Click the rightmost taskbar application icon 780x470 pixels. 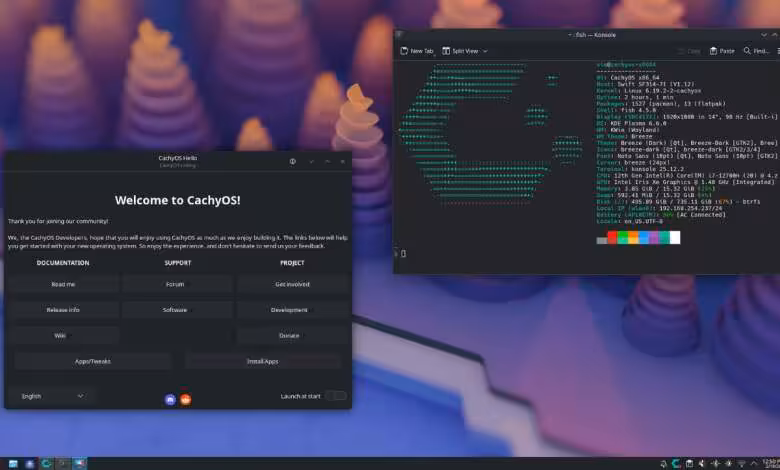coord(79,464)
